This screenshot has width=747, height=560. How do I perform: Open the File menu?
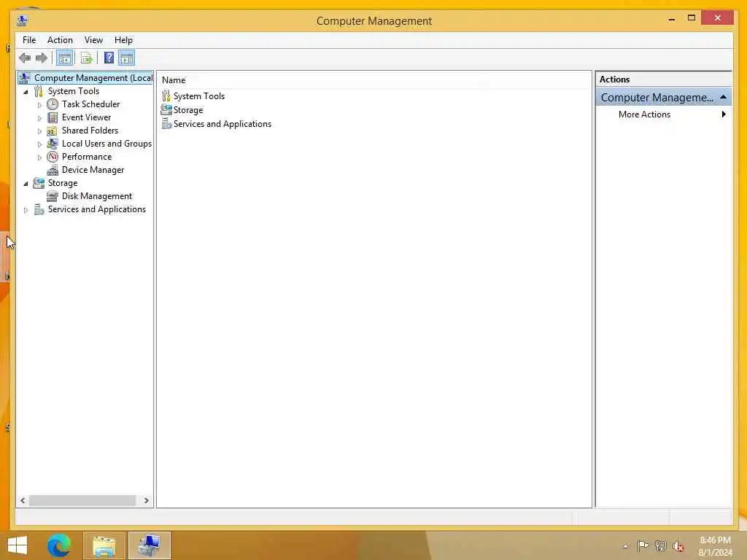pos(29,40)
